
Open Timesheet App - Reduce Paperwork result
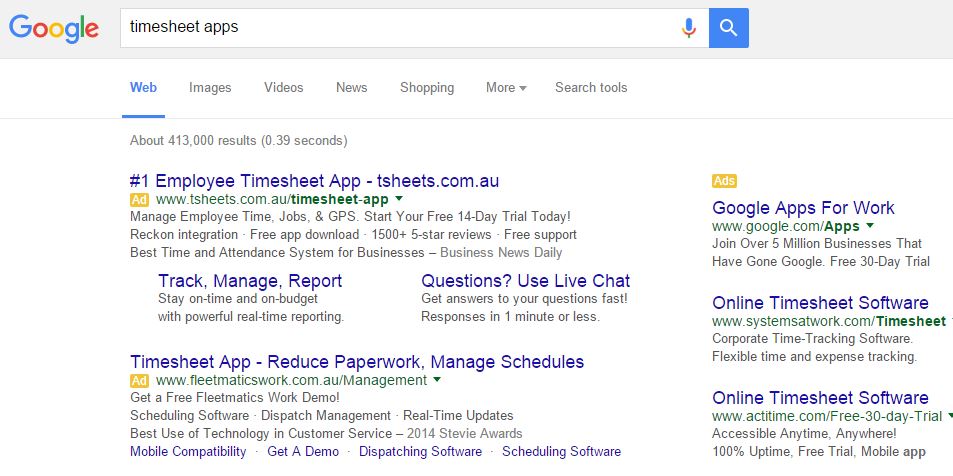pos(357,362)
